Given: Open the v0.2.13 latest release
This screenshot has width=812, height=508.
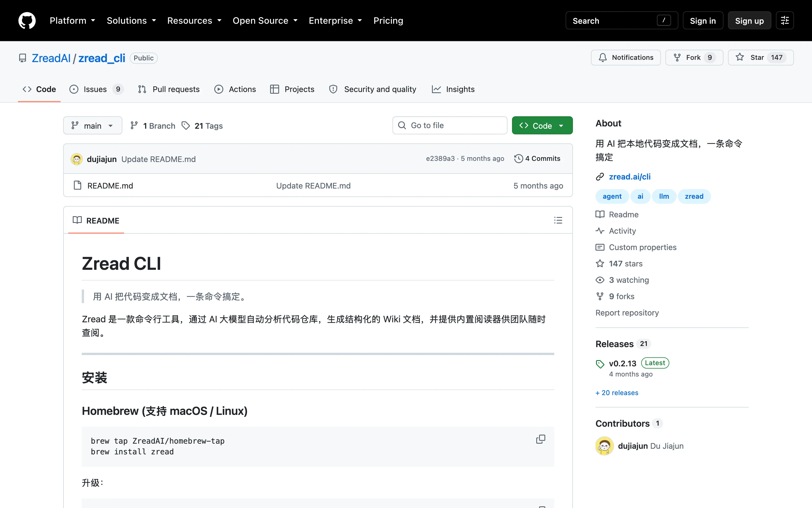Looking at the screenshot, I should 623,364.
